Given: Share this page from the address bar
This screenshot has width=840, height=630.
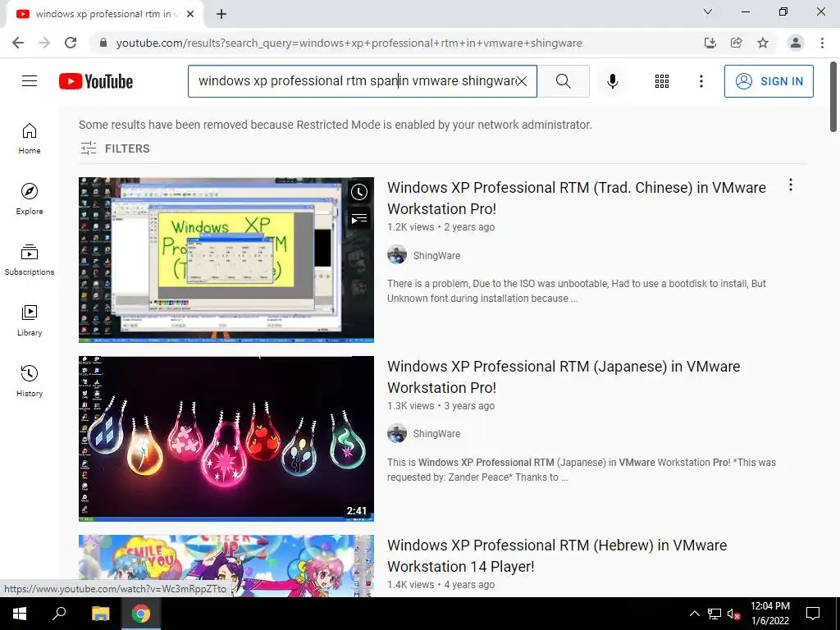Looking at the screenshot, I should (x=737, y=43).
